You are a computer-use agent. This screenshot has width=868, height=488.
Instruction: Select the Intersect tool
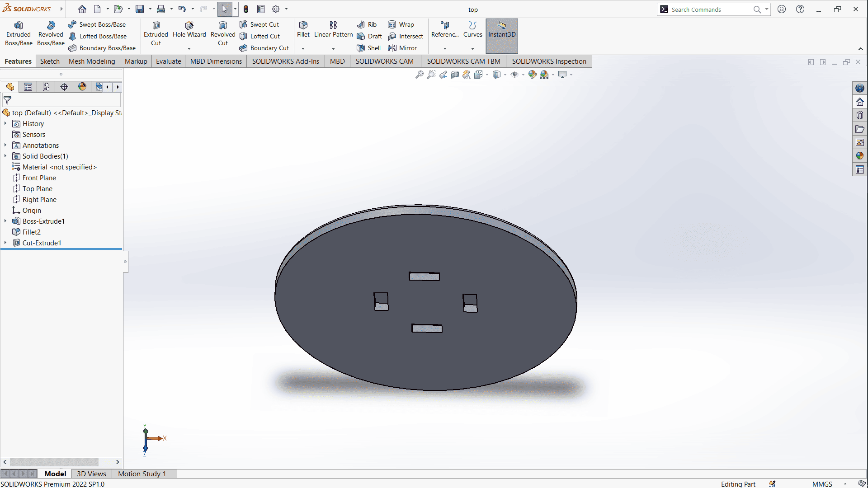point(406,36)
